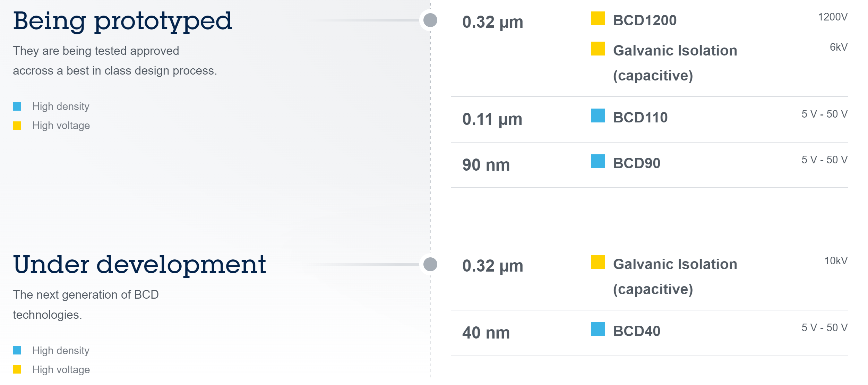Image resolution: width=868 pixels, height=385 pixels.
Task: Click the timeline dot beside Under development
Action: click(430, 264)
